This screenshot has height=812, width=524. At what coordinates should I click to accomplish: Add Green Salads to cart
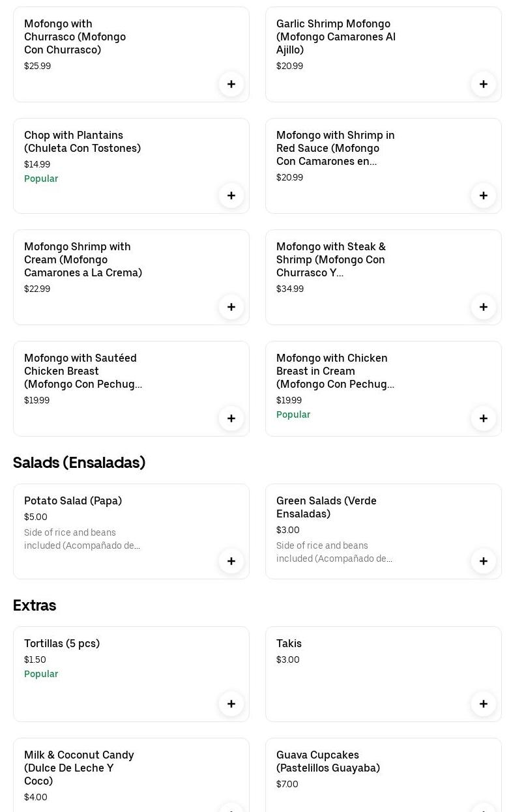(x=484, y=561)
